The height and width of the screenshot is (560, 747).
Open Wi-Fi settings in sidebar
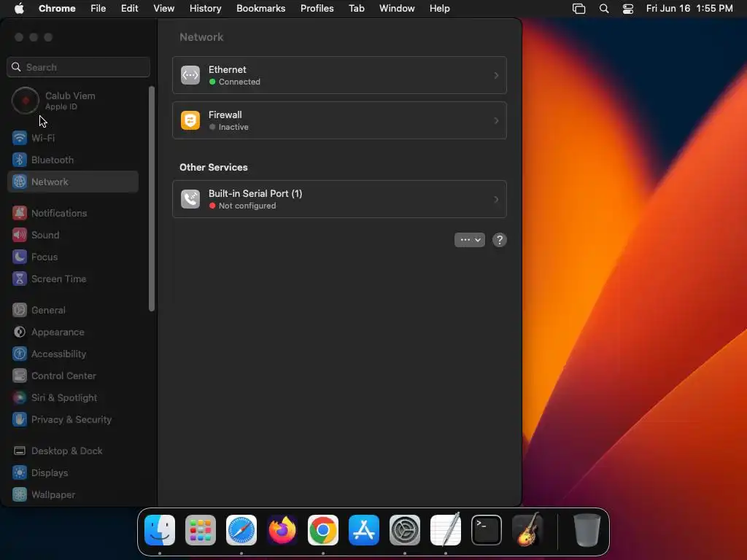73,138
